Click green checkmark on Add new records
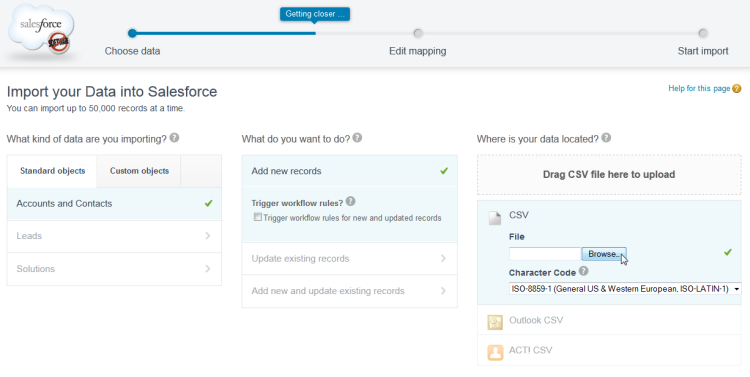Image resolution: width=750 pixels, height=377 pixels. click(x=444, y=171)
